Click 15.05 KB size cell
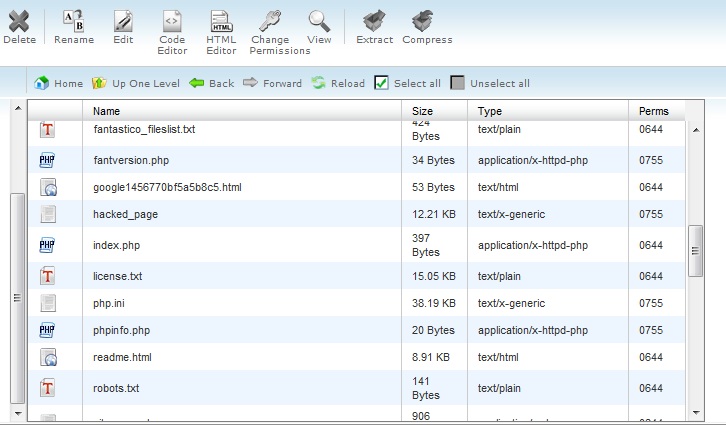This screenshot has height=425, width=726. point(434,276)
